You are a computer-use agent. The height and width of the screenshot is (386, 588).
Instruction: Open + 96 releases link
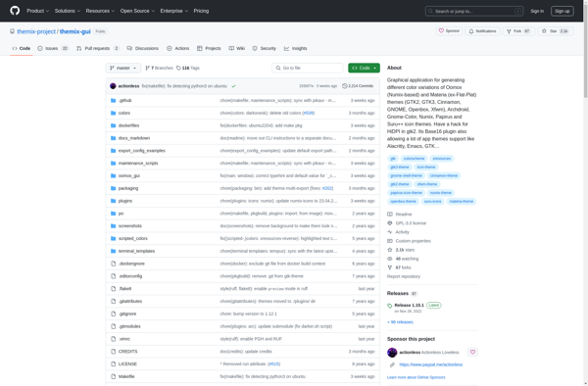[400, 322]
